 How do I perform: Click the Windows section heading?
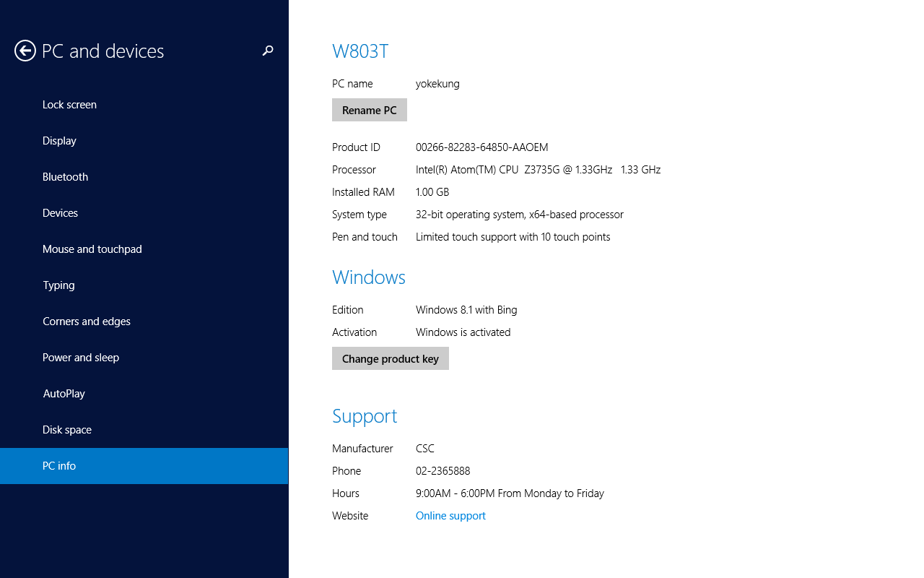point(369,277)
